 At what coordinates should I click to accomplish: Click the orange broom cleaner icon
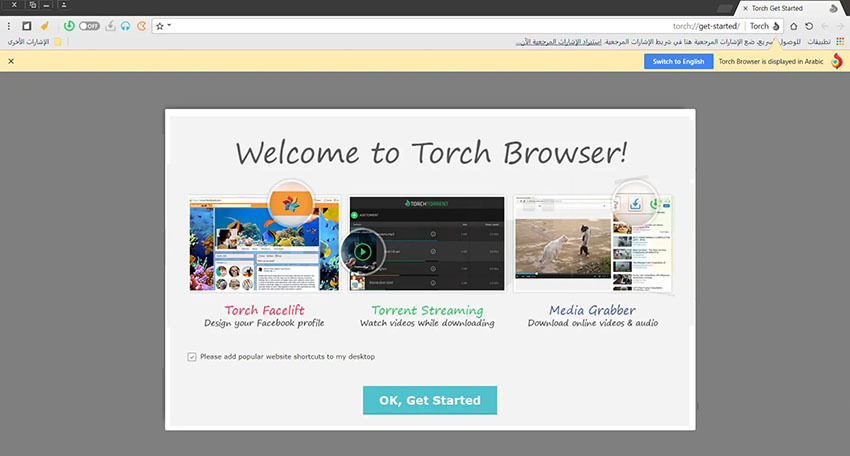[44, 25]
